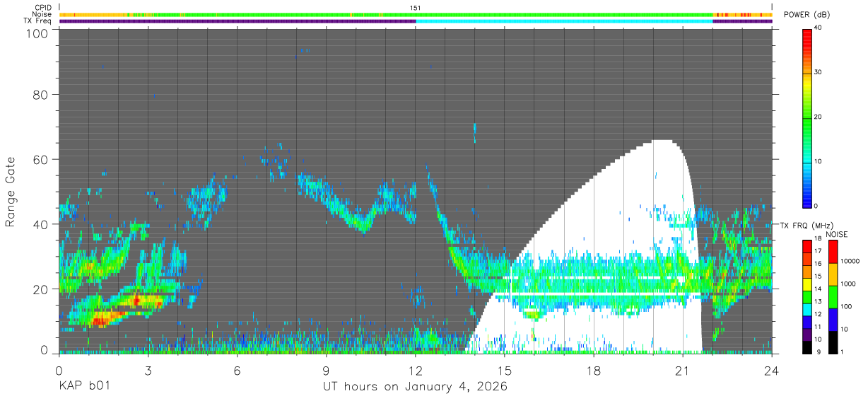
Task: Click the red top of POWER colorbar
Action: pos(807,34)
